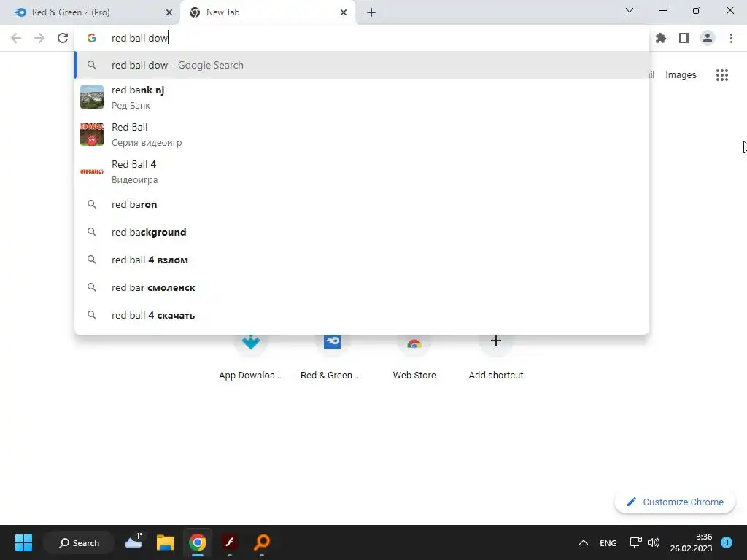Open a new browser tab with plus button
This screenshot has width=747, height=560.
[371, 12]
